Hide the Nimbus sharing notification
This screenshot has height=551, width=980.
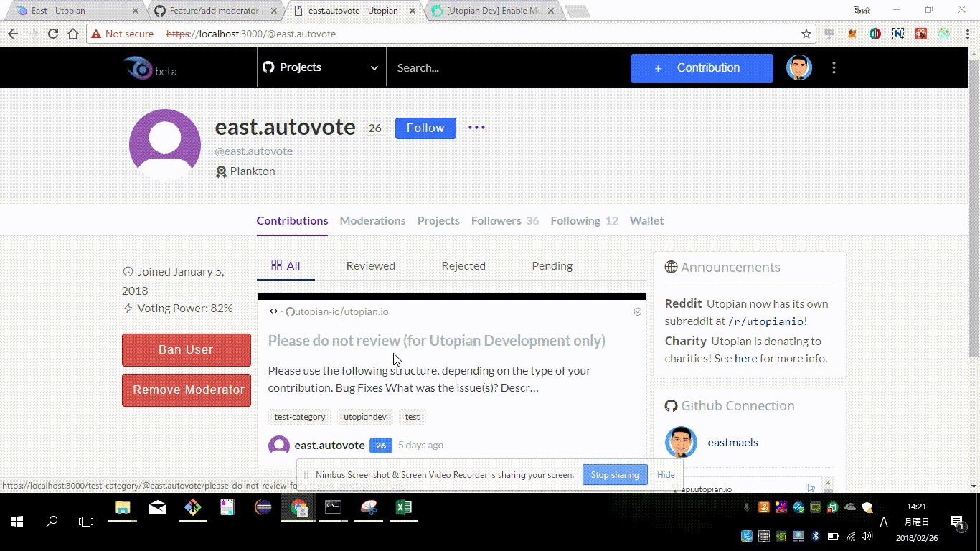(x=666, y=475)
